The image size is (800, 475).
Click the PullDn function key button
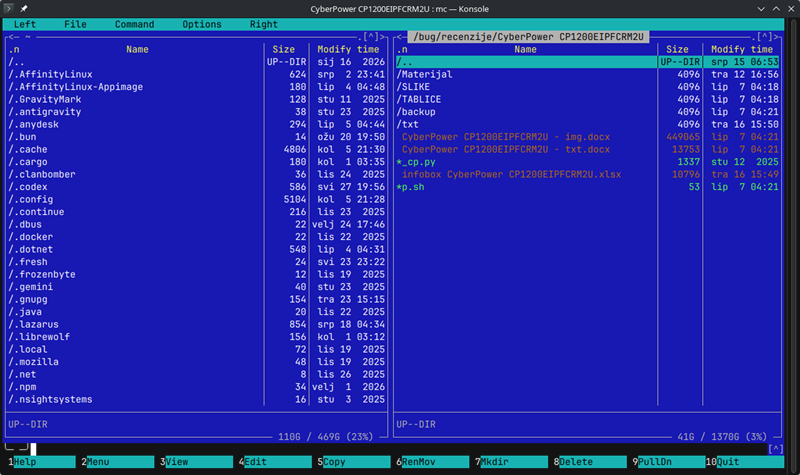pyautogui.click(x=671, y=462)
